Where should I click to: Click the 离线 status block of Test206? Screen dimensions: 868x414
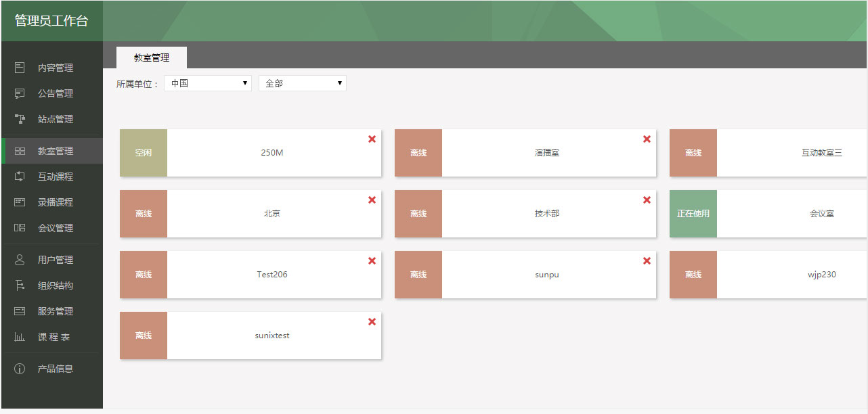[144, 275]
